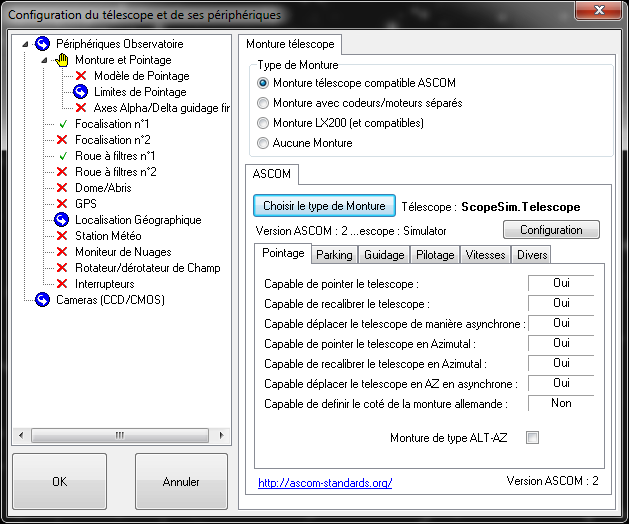Image resolution: width=629 pixels, height=524 pixels.
Task: Click the Oui value for recalibrer le telescope en Azimutal
Action: pos(561,363)
